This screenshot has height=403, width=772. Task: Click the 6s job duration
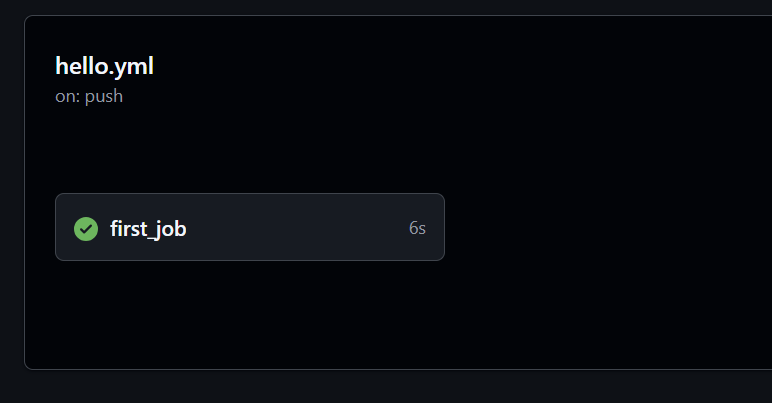pyautogui.click(x=417, y=229)
